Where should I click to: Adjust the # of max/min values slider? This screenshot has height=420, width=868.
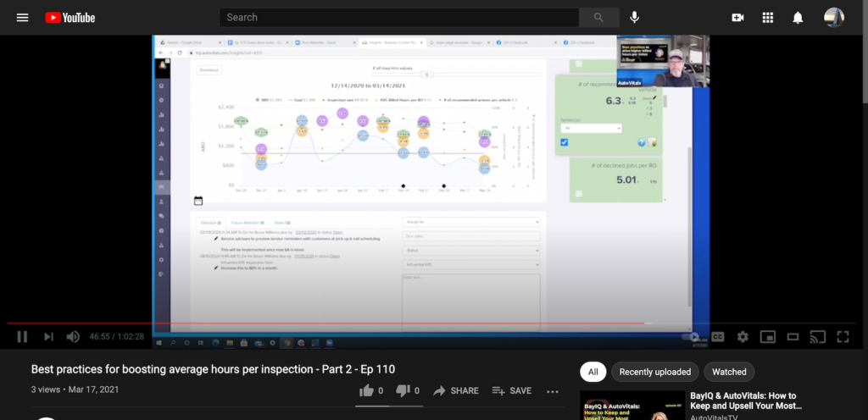pyautogui.click(x=426, y=74)
